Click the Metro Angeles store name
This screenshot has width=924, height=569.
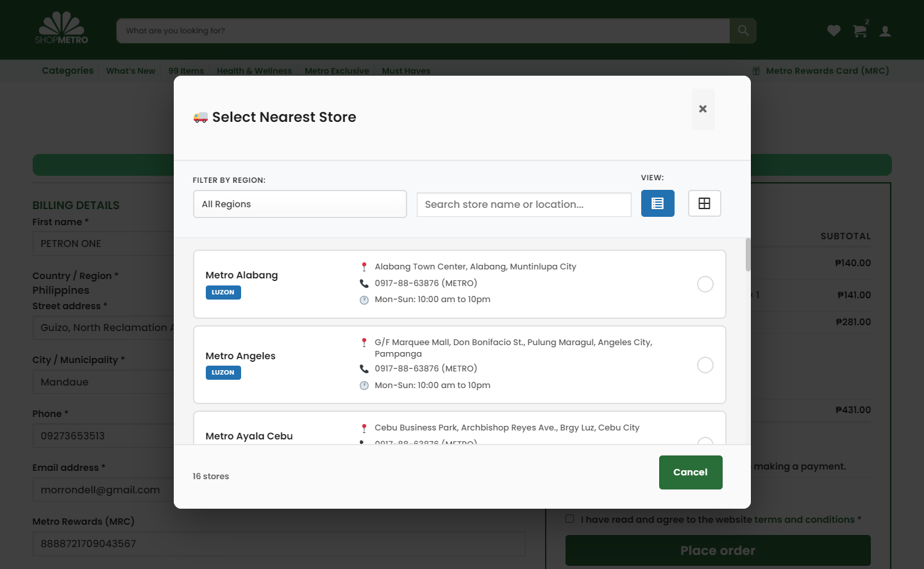point(240,356)
